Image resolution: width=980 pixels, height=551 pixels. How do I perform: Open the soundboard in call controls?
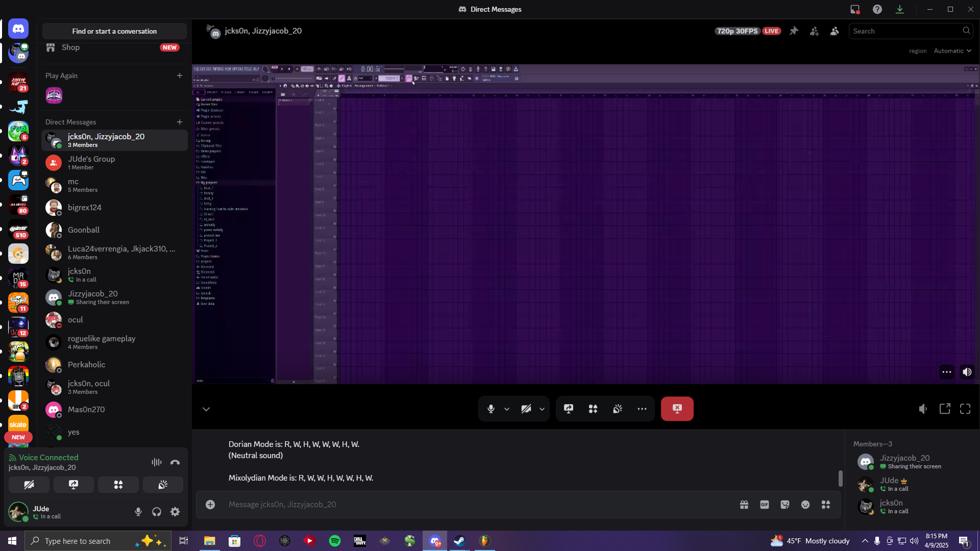pyautogui.click(x=618, y=409)
